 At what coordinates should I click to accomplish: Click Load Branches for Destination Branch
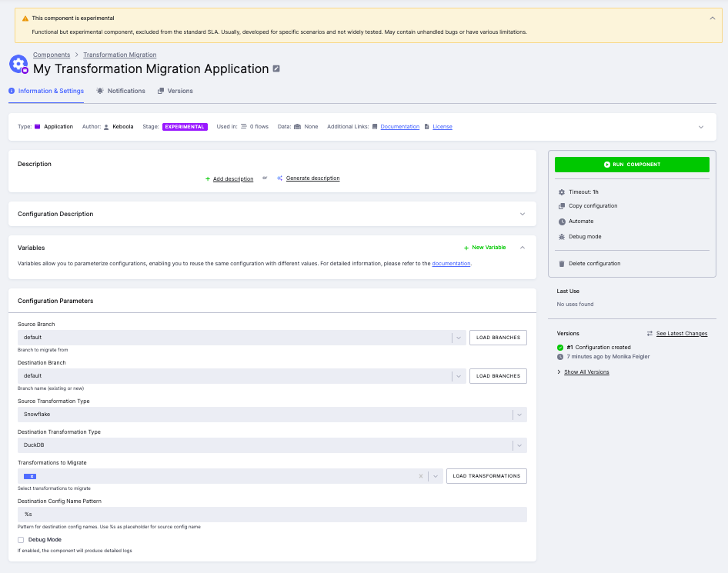tap(498, 376)
